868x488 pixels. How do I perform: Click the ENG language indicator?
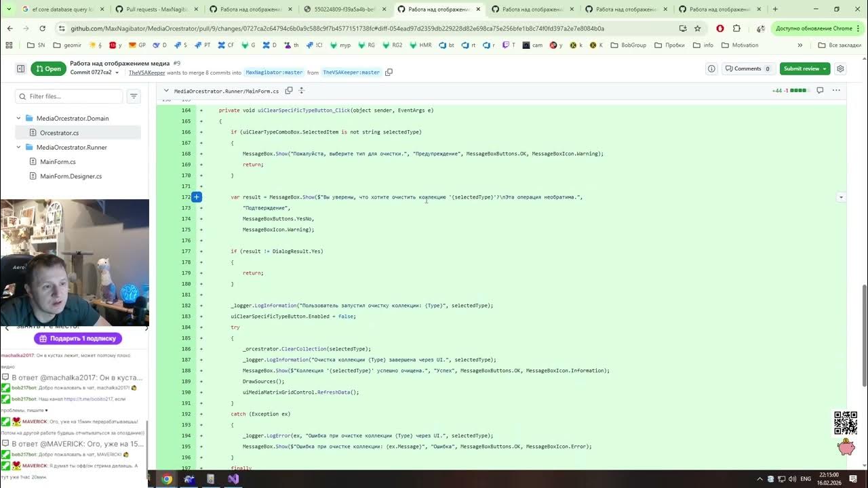[806, 479]
